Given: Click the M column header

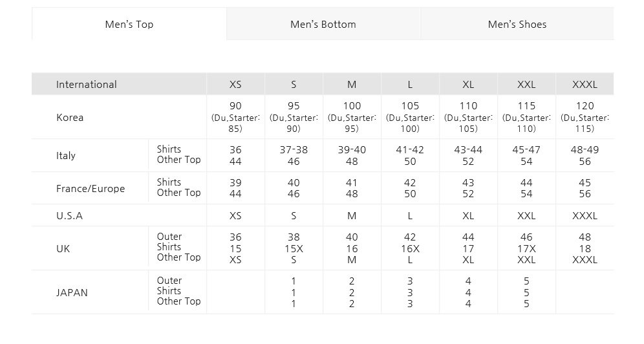Looking at the screenshot, I should click(x=352, y=84).
